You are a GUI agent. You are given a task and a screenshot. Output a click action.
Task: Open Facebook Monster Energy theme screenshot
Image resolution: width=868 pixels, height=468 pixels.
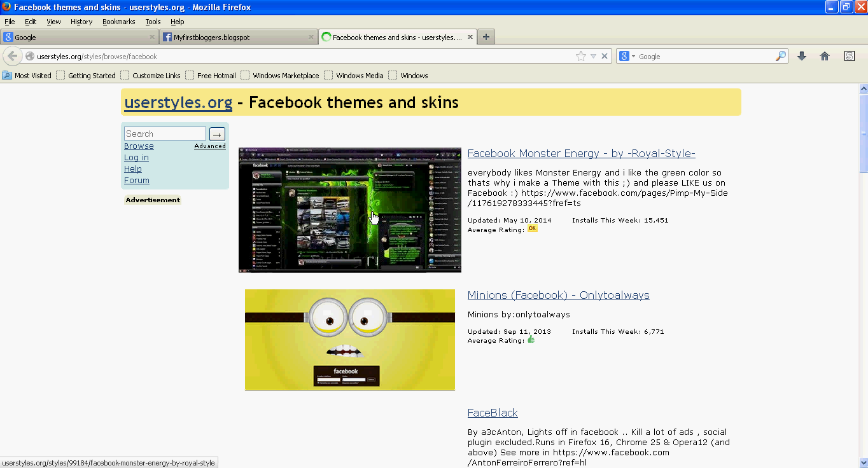pos(350,210)
